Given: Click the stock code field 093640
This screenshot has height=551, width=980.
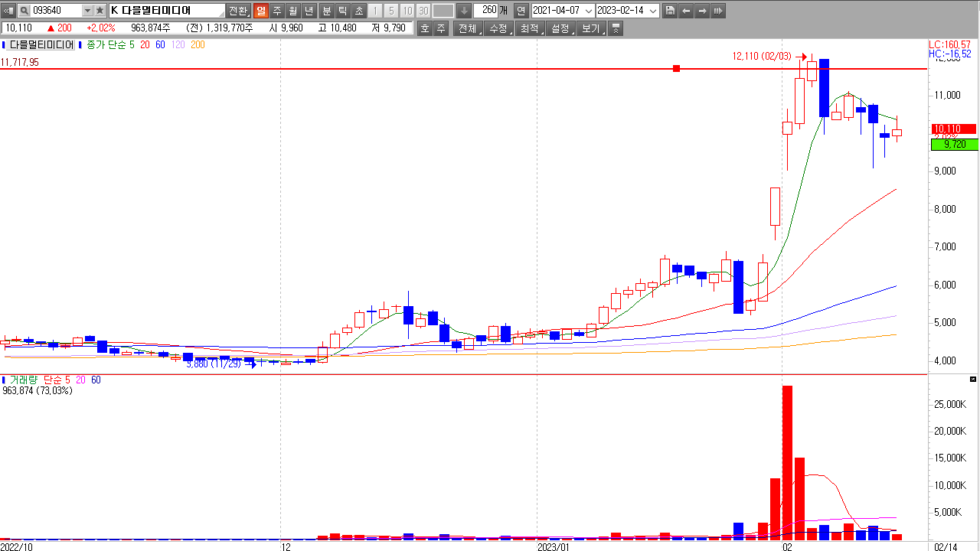Looking at the screenshot, I should [56, 11].
